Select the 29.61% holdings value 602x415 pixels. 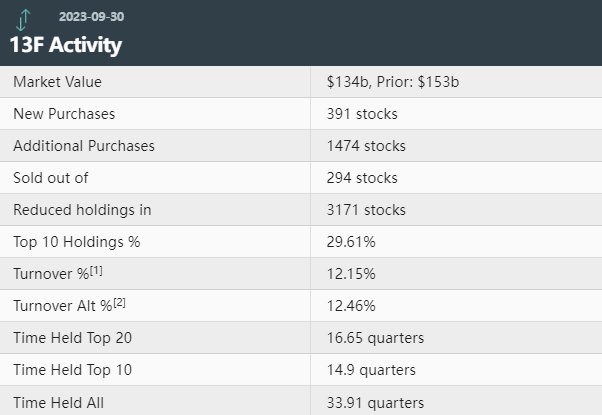pos(349,242)
